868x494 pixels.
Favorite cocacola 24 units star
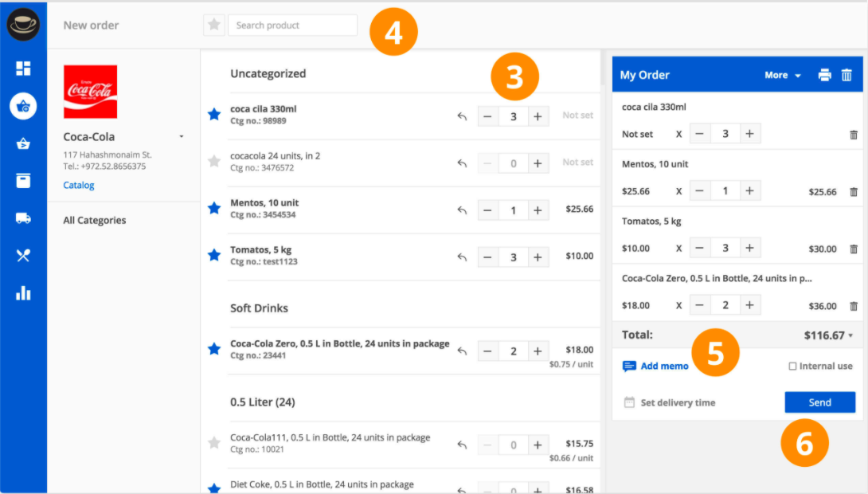[x=213, y=162]
